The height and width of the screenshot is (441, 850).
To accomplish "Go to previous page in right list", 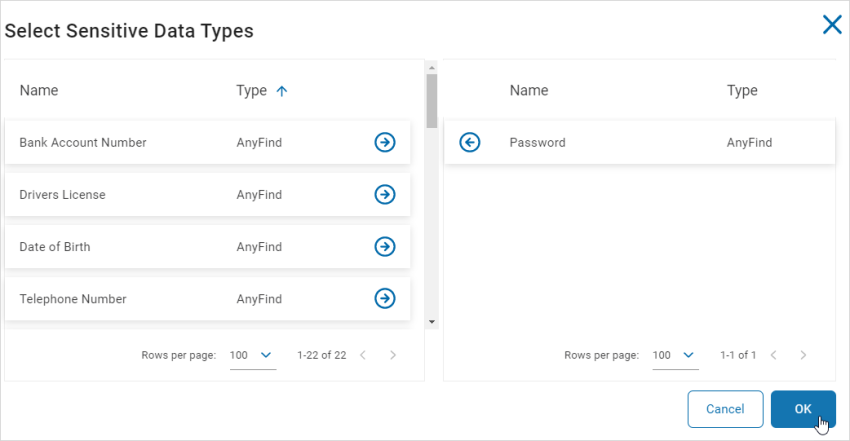I will click(x=772, y=355).
